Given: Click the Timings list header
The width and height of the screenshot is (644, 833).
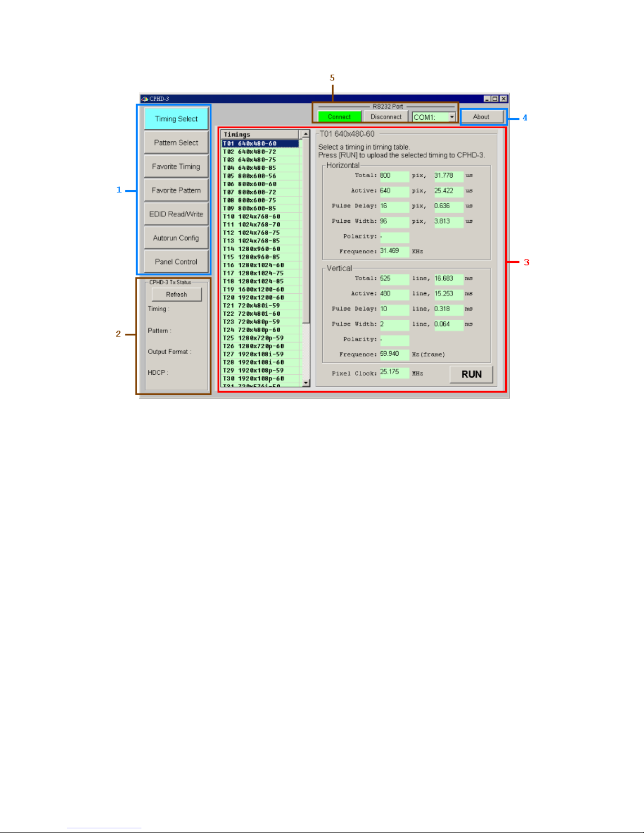Looking at the screenshot, I should (x=261, y=135).
